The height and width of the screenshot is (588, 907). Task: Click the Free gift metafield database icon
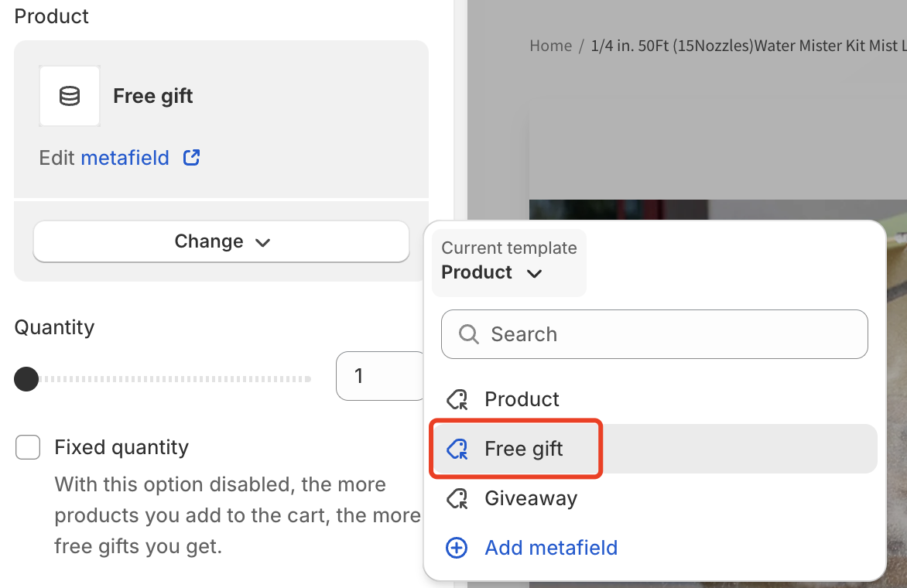pos(69,95)
